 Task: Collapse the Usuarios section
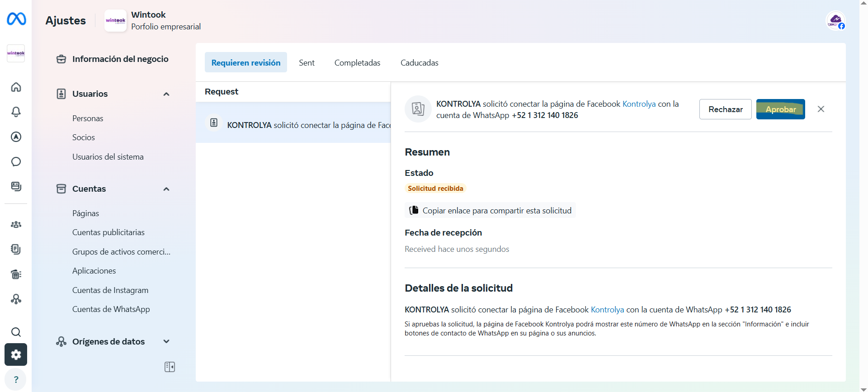pyautogui.click(x=166, y=94)
